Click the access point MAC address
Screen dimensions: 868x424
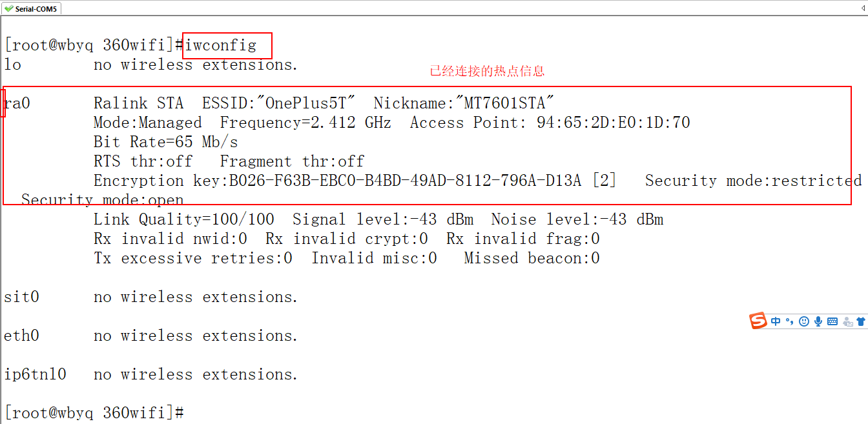point(613,123)
